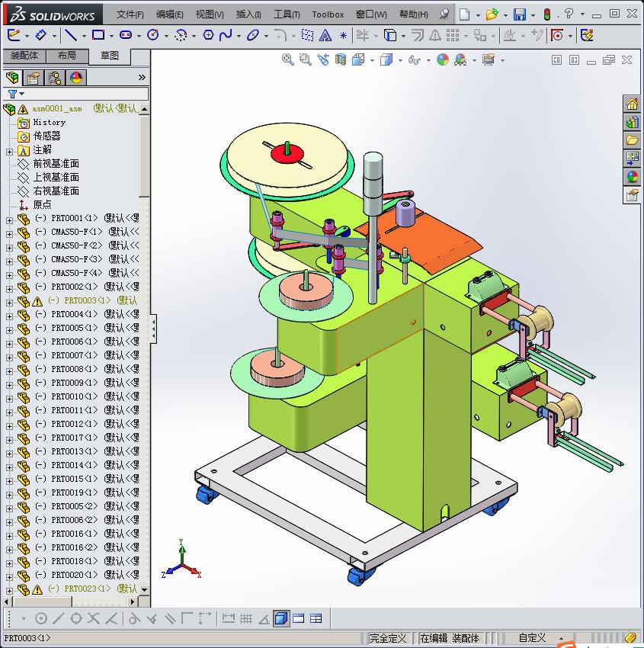Switch to the 布局 tab
Screen dimensions: 644x648
click(x=67, y=56)
